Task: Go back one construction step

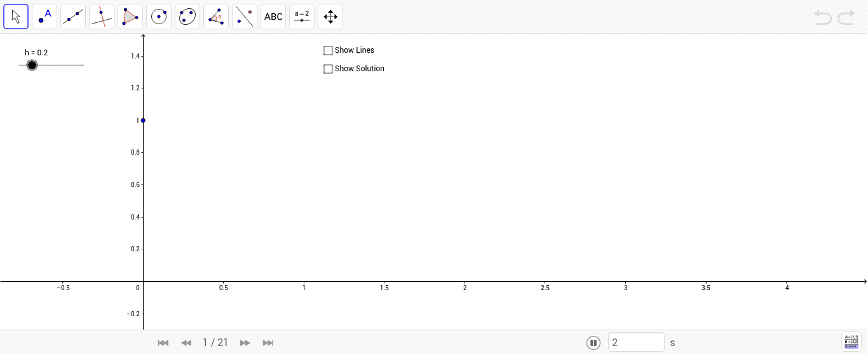Action: tap(186, 343)
